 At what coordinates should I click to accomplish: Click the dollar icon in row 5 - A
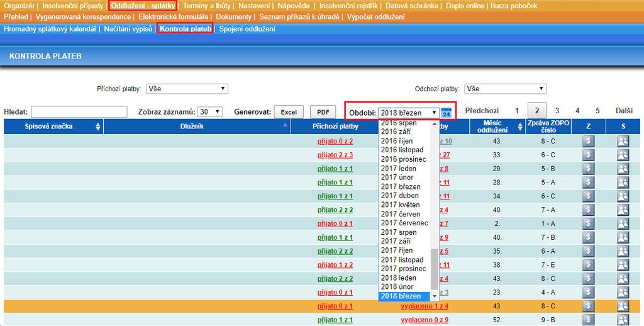pos(588,182)
